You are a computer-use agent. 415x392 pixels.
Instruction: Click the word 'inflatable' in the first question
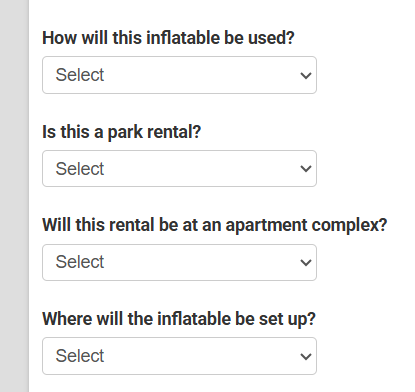click(183, 38)
